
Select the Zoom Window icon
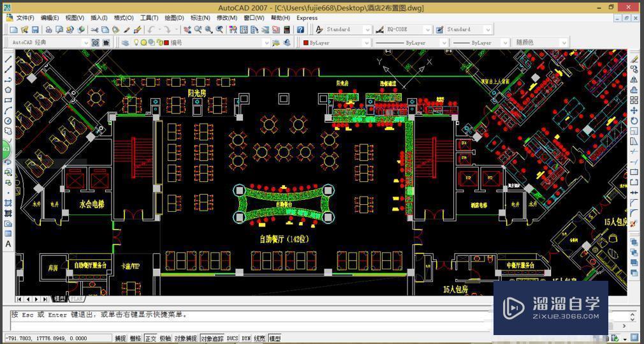click(209, 29)
